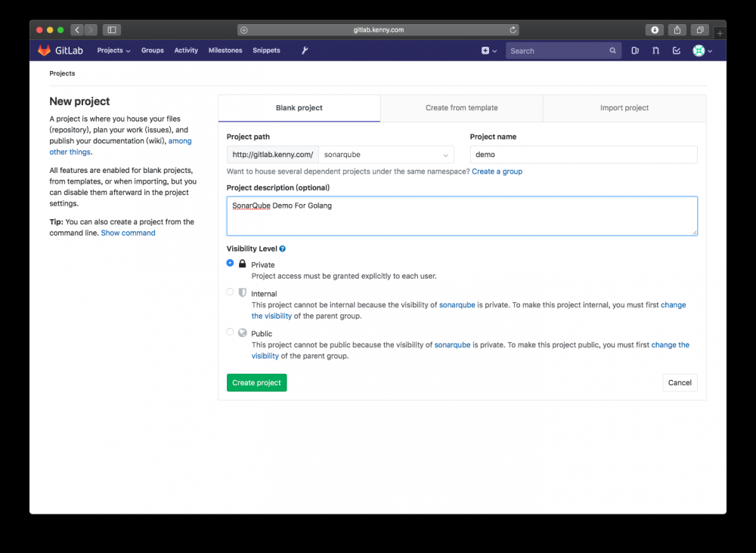Select the Internal visibility radio
The width and height of the screenshot is (756, 553).
[x=230, y=292]
